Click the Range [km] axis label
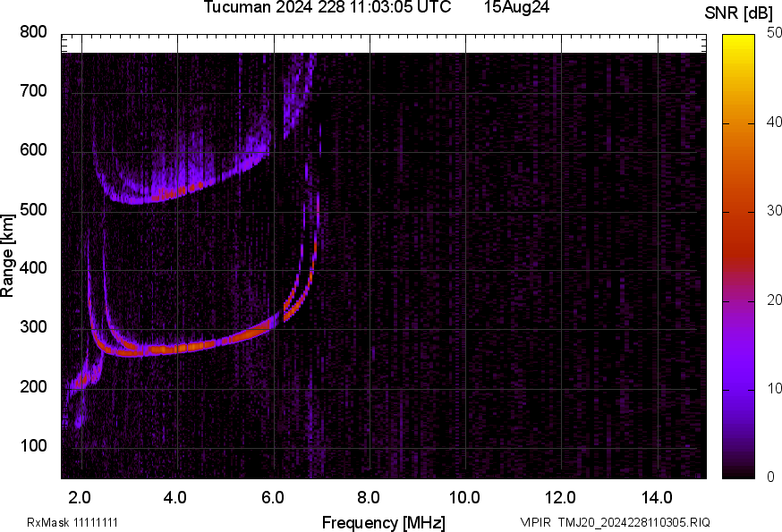This screenshot has width=782, height=532. click(x=7, y=257)
